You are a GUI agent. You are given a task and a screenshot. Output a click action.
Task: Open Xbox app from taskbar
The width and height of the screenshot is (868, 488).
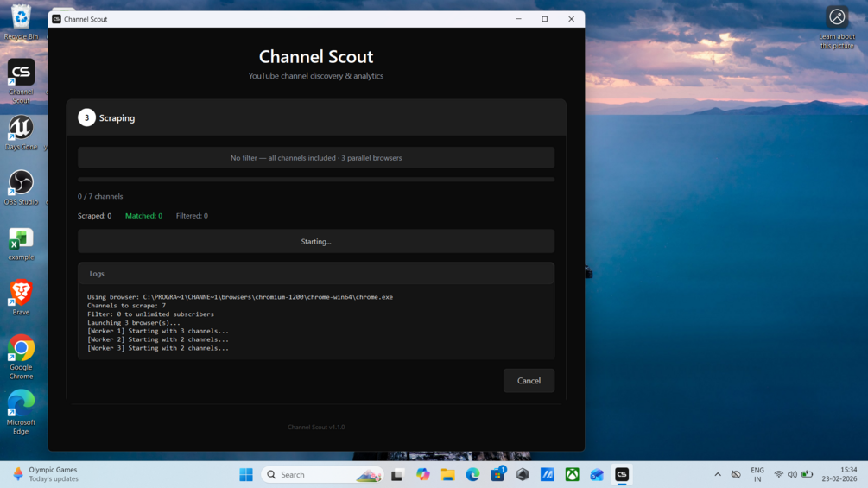(x=573, y=475)
